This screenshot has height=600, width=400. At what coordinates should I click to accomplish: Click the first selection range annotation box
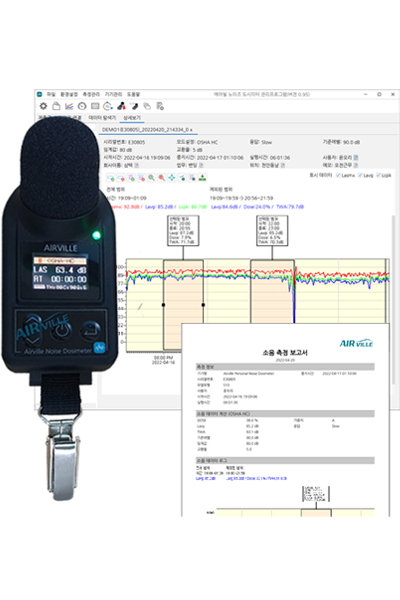[x=183, y=230]
